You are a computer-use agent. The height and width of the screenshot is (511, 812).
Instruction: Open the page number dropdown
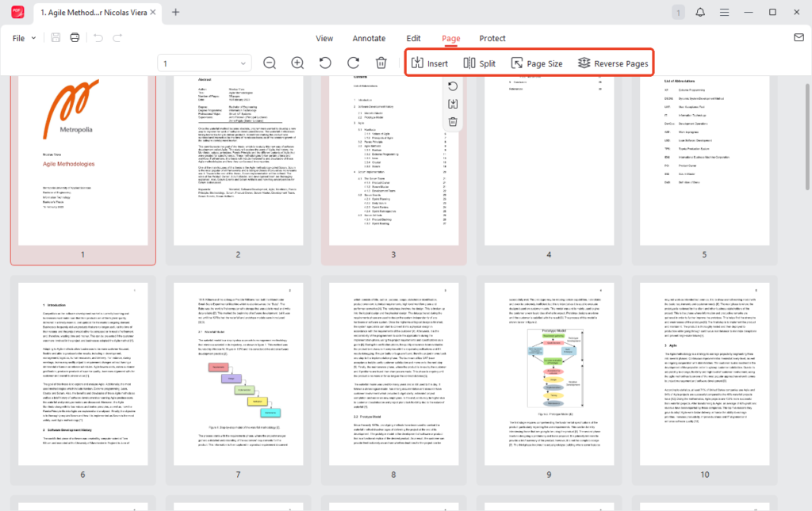tap(244, 63)
